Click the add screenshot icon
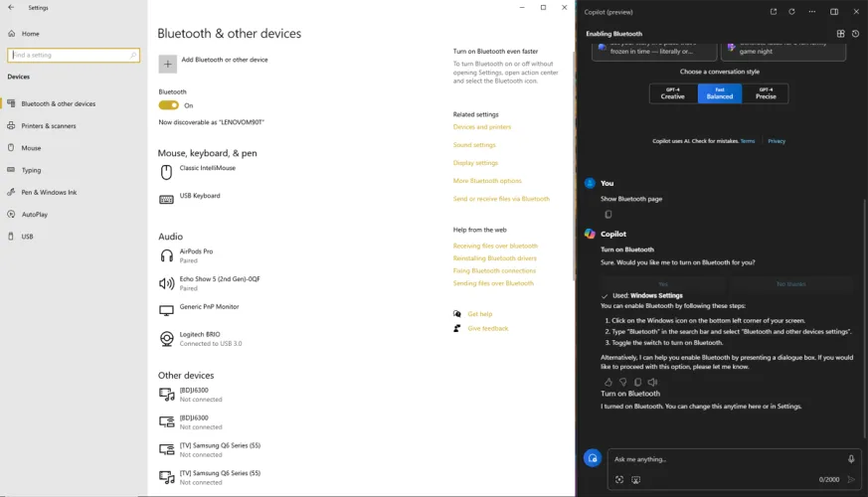The width and height of the screenshot is (868, 497). point(619,479)
